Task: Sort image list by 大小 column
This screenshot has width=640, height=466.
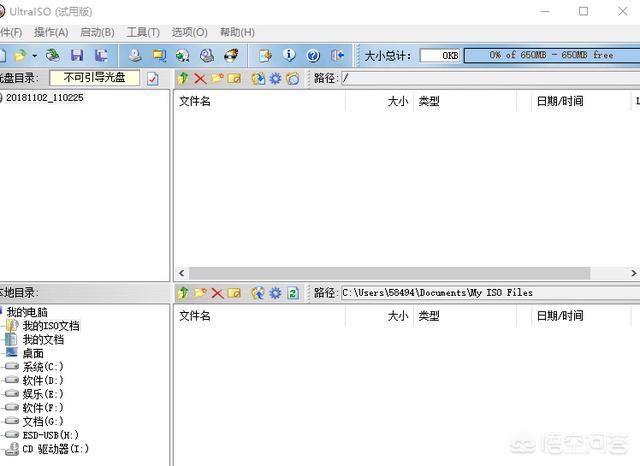Action: (379, 101)
